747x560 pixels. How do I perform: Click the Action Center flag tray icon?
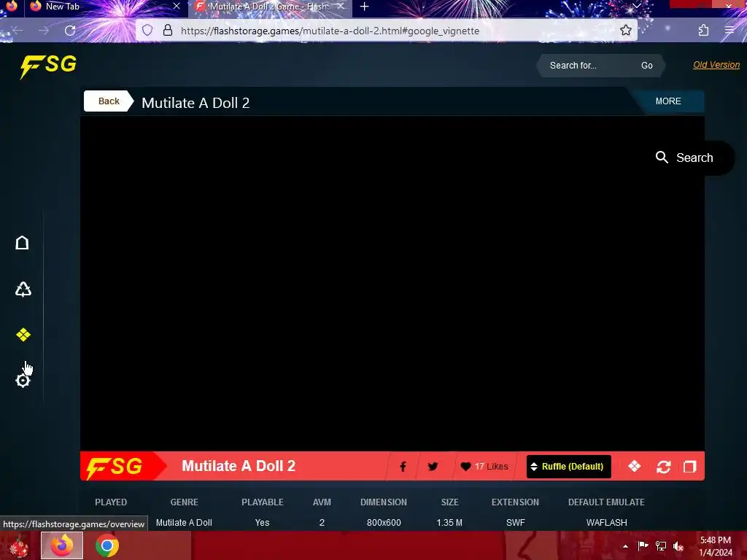(643, 545)
